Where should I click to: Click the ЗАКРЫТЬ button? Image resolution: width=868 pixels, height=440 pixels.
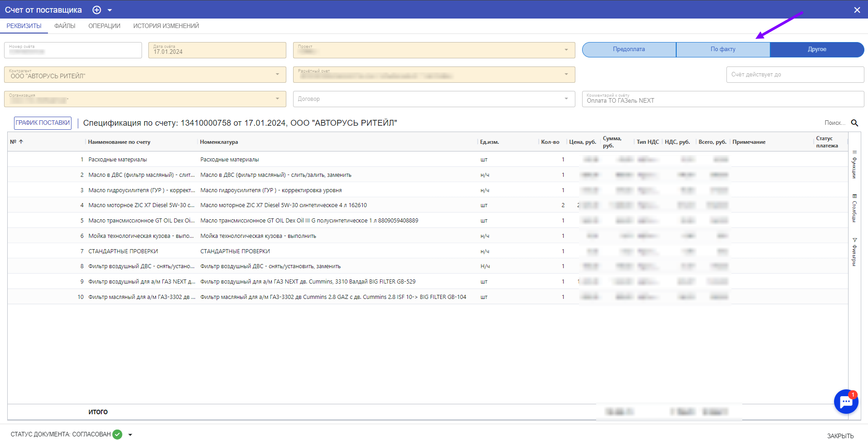point(840,436)
